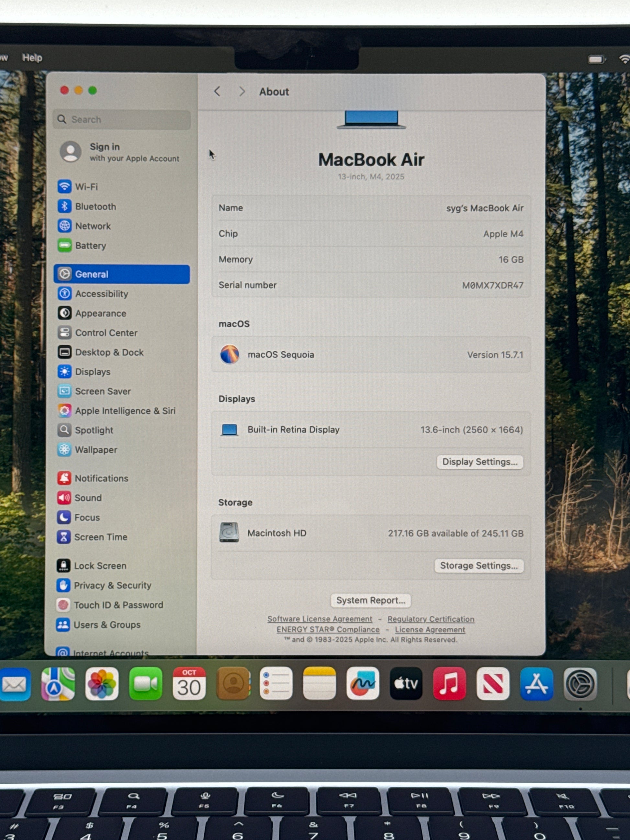This screenshot has width=630, height=840.
Task: Open the Help menu
Action: pos(32,58)
